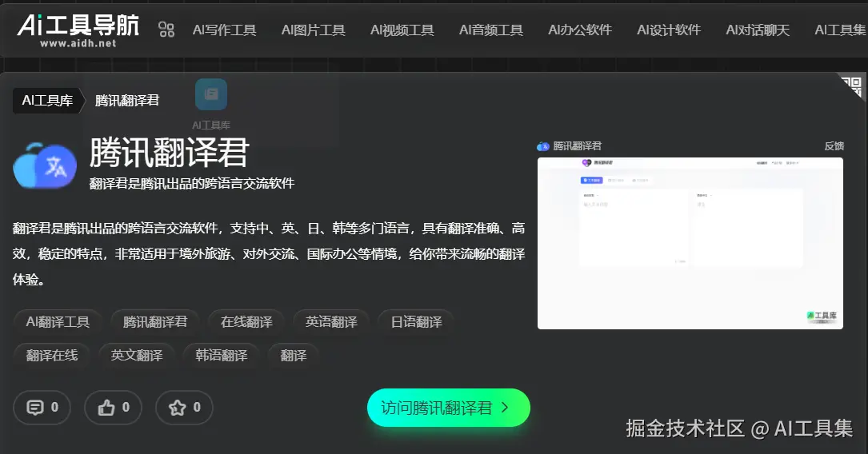
Task: Open the AI图片工具 menu
Action: coord(314,30)
